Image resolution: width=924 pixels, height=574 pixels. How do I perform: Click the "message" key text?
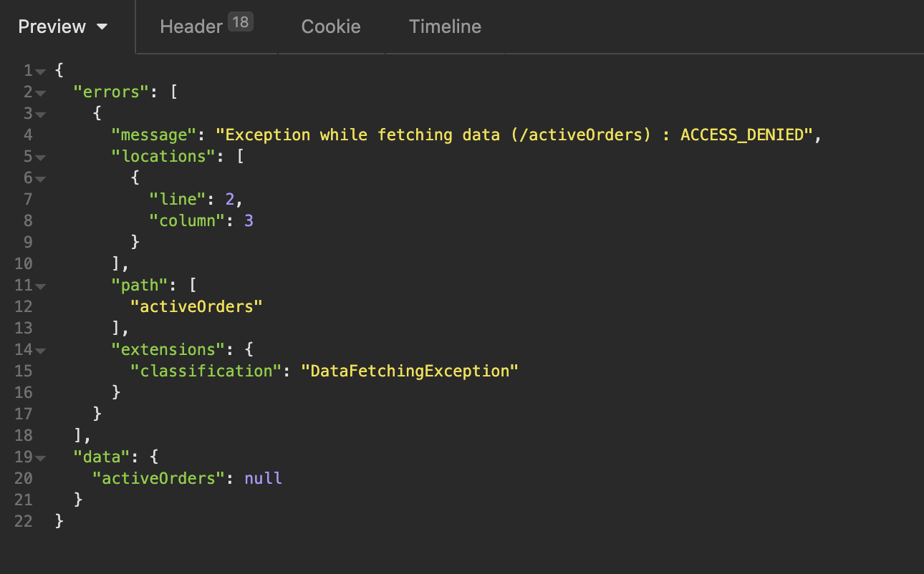[153, 135]
